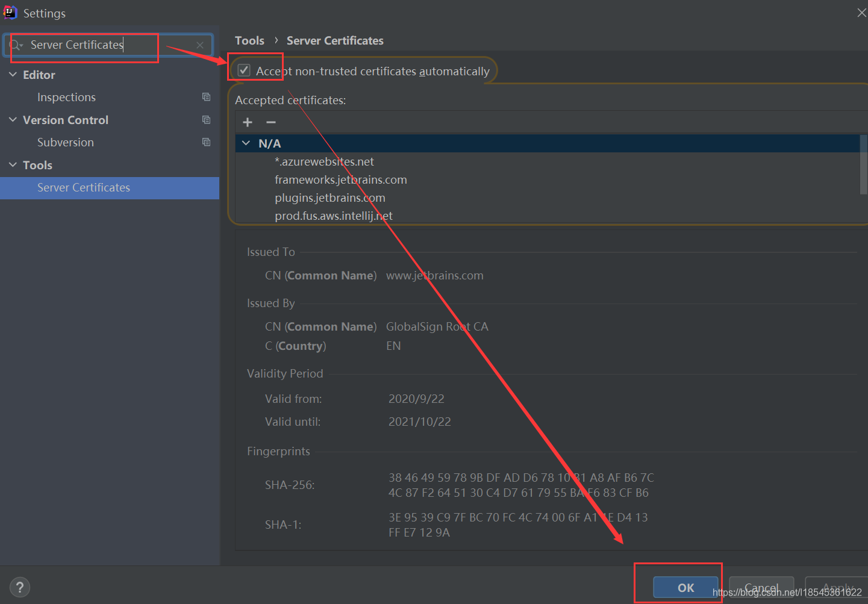Screen dimensions: 868x604
Task: Click the valid from date 2020/9/22
Action: click(416, 399)
